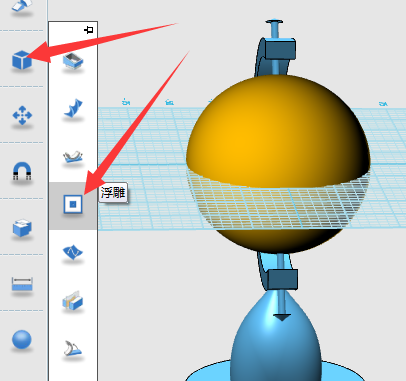Open the Special Features cube tool
406x381 pixels.
click(x=22, y=60)
